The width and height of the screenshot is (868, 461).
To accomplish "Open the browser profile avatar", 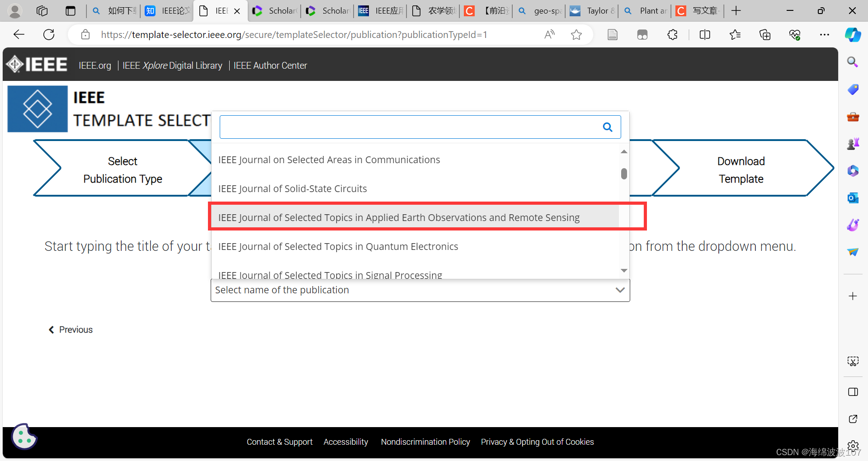I will point(15,11).
